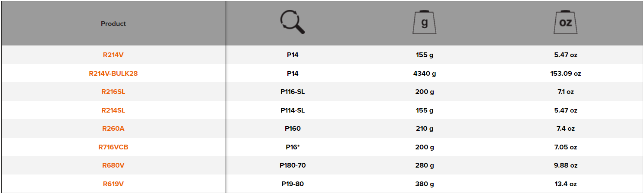Select the 153.09 oz weight cell
Image resolution: width=644 pixels, height=194 pixels.
tap(565, 74)
